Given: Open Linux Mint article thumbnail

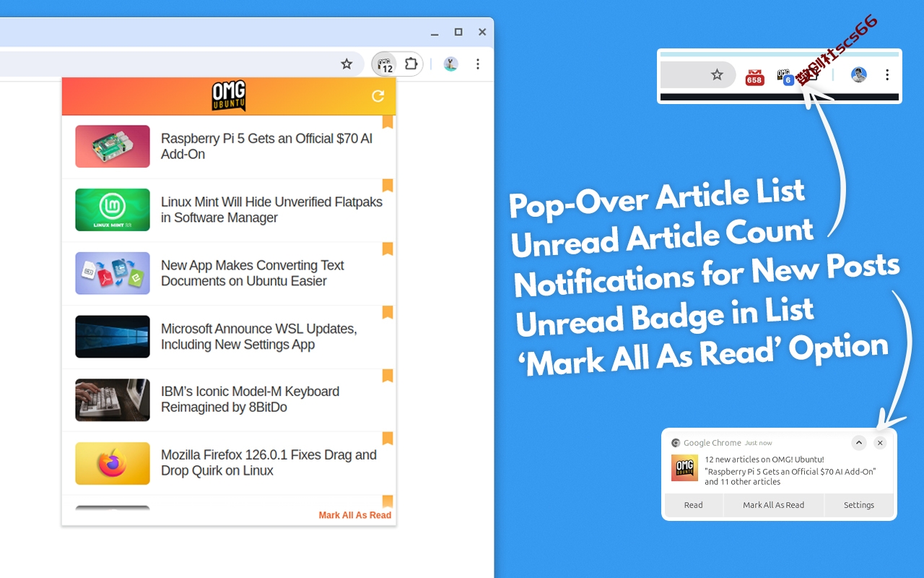Looking at the screenshot, I should pyautogui.click(x=113, y=210).
